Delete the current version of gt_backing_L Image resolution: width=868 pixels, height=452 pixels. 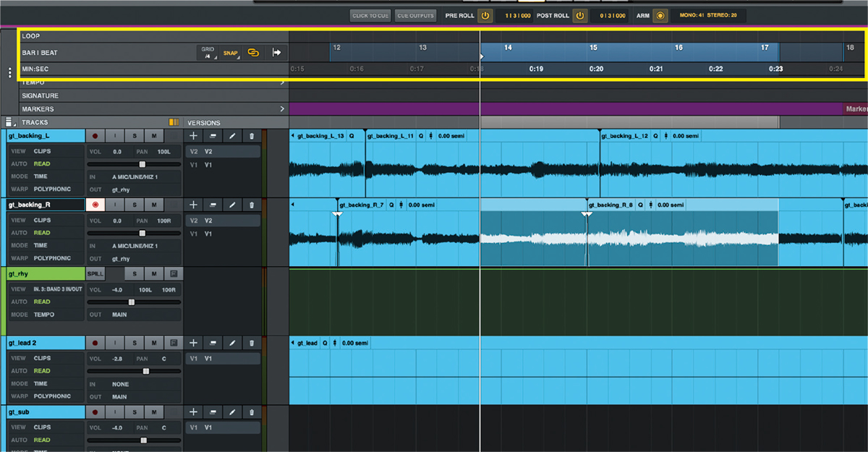(252, 136)
